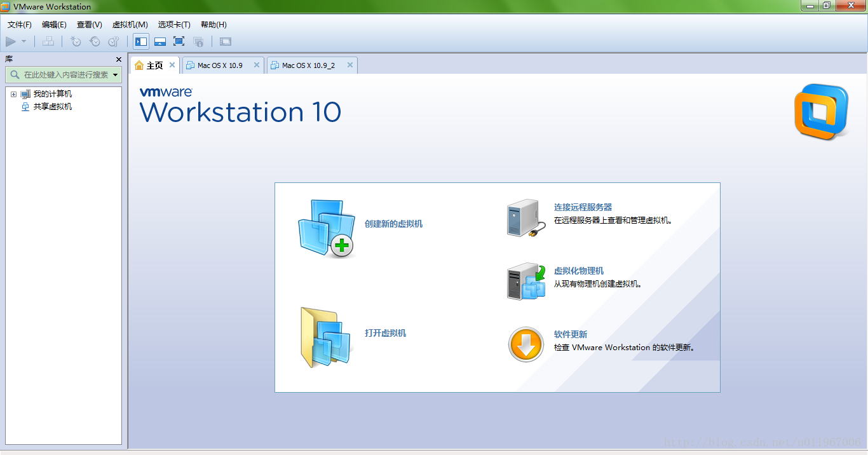Toggle the library sidebar view icon
The height and width of the screenshot is (455, 868).
pos(141,41)
